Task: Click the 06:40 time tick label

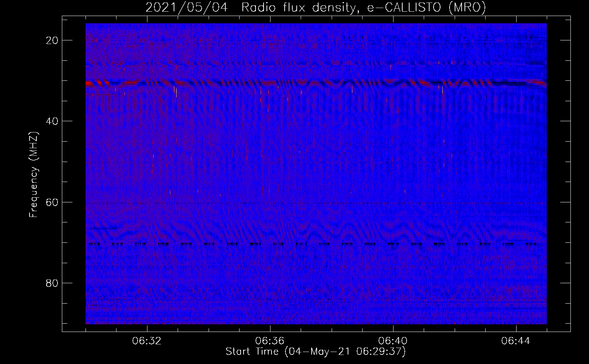Action: point(393,341)
